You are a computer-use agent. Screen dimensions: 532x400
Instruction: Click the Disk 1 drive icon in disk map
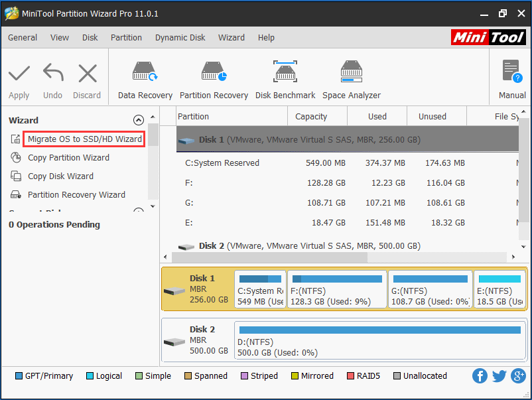click(174, 291)
